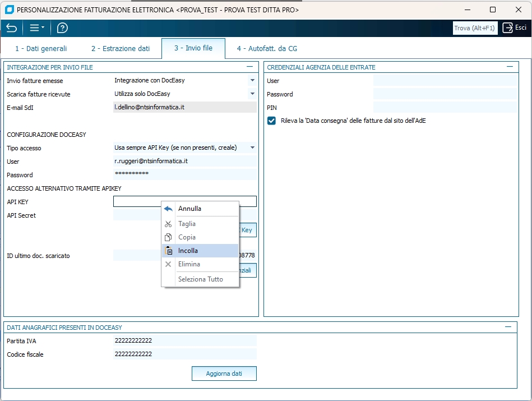Collapse the Credenziali Agenzia delle Entrate panel
Viewport: 532px width, 401px height.
(509, 67)
